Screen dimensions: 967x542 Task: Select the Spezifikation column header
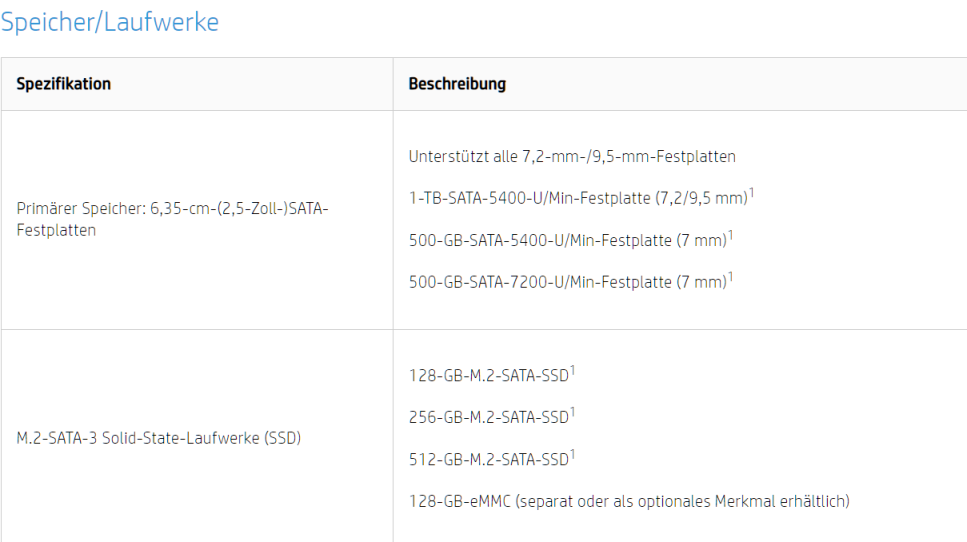64,84
